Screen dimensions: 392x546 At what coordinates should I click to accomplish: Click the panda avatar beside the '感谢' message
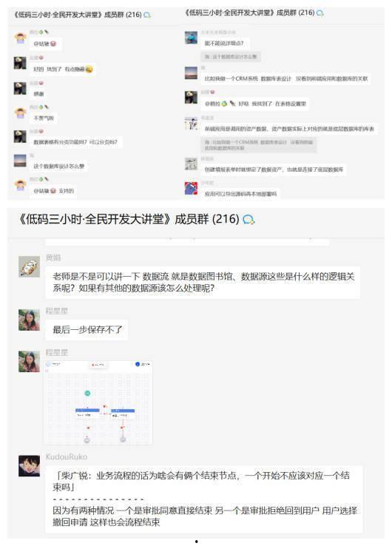[20, 88]
